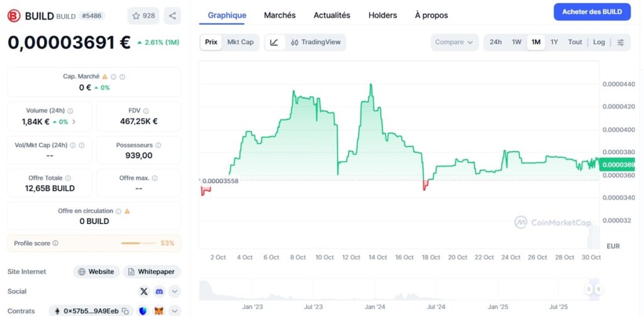Toggle the Log scale option
Screen dimensions: 644x316
coord(599,42)
